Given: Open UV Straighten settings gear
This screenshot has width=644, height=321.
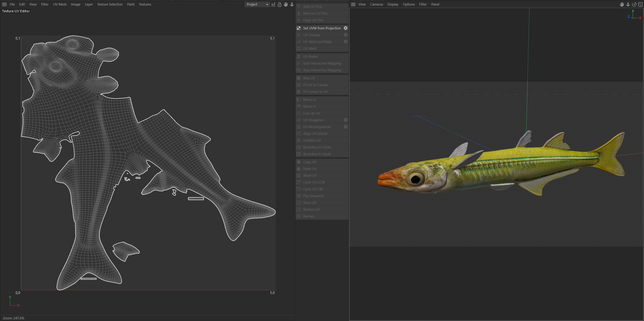Looking at the screenshot, I should click(x=345, y=120).
